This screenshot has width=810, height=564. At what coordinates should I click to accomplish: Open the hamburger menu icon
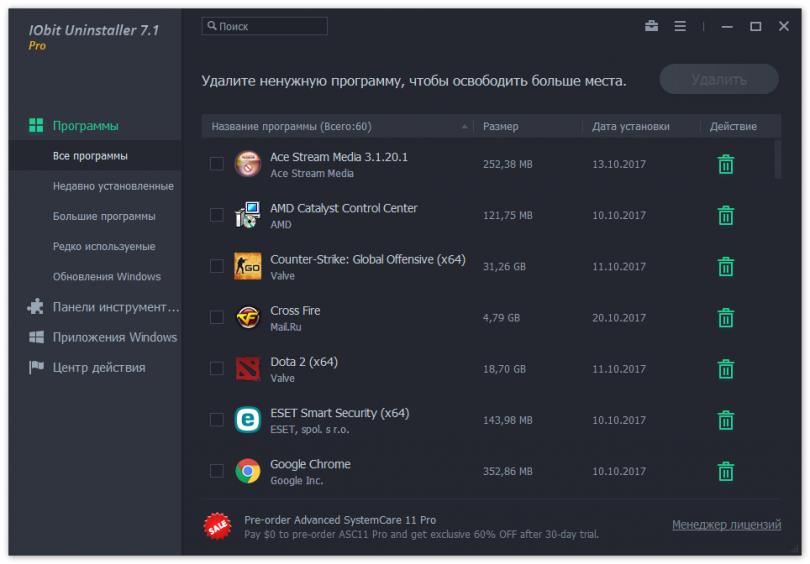(x=680, y=26)
